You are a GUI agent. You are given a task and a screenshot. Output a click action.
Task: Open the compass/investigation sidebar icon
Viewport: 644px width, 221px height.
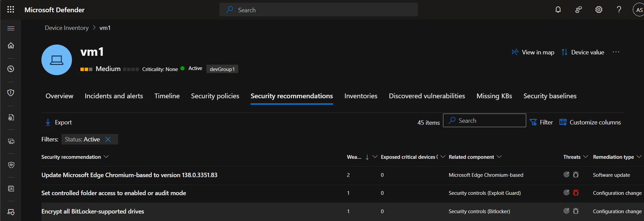click(11, 69)
